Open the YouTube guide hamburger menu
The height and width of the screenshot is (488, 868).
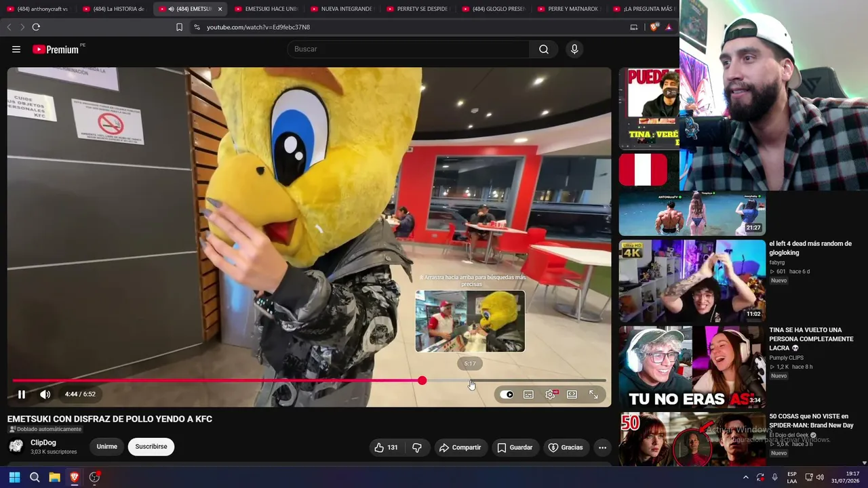pos(16,49)
